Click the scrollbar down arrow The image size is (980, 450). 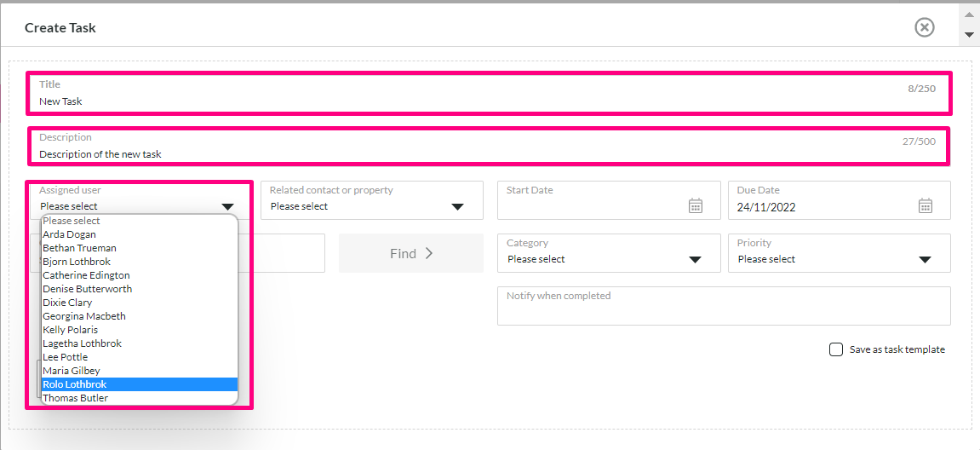click(969, 34)
